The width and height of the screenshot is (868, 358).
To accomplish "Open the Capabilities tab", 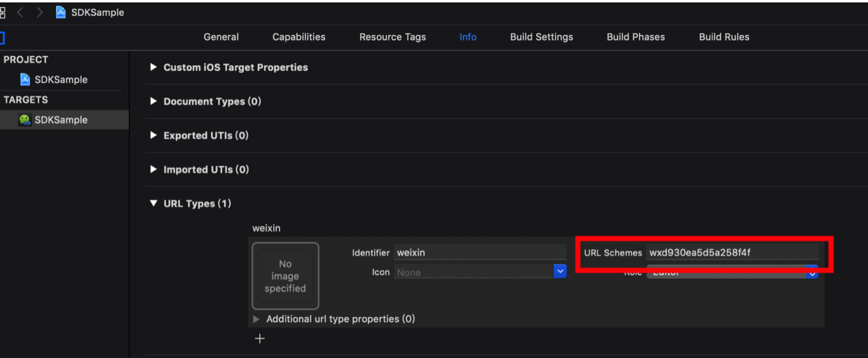I will (x=299, y=37).
